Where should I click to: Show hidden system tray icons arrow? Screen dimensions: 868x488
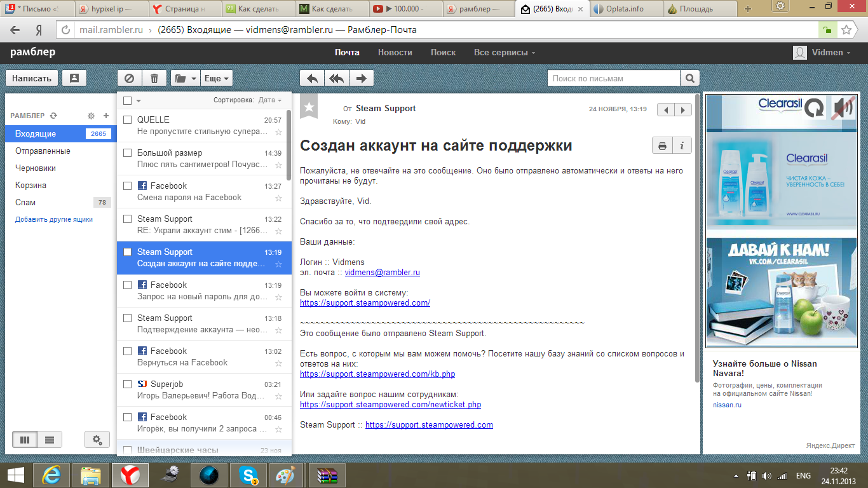point(736,475)
